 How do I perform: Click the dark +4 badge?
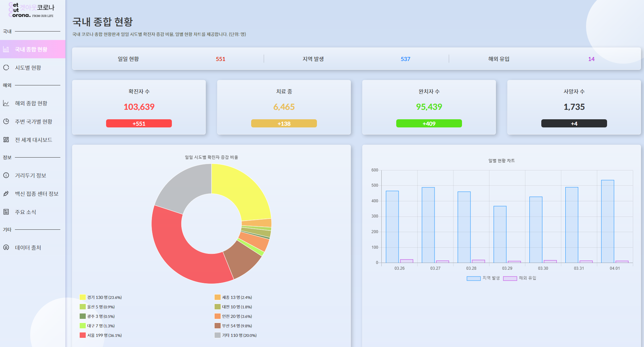click(x=574, y=123)
